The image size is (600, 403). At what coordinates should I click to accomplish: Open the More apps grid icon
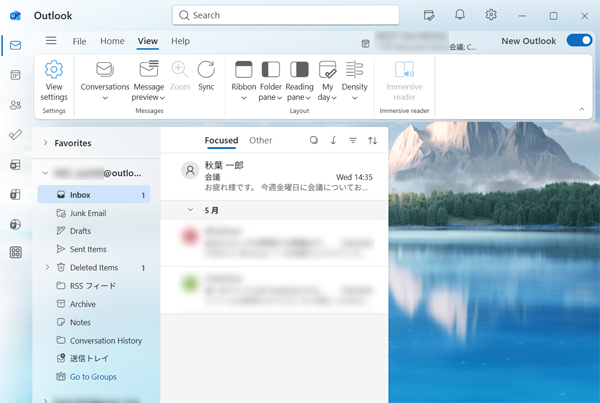pos(15,252)
